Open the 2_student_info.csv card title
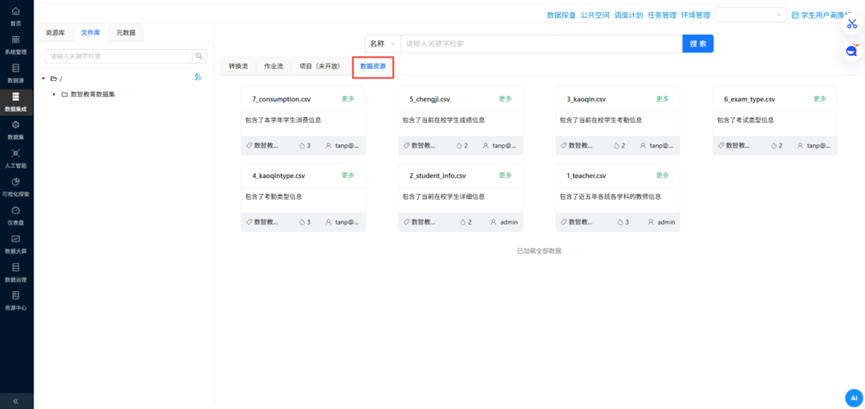 tap(437, 176)
